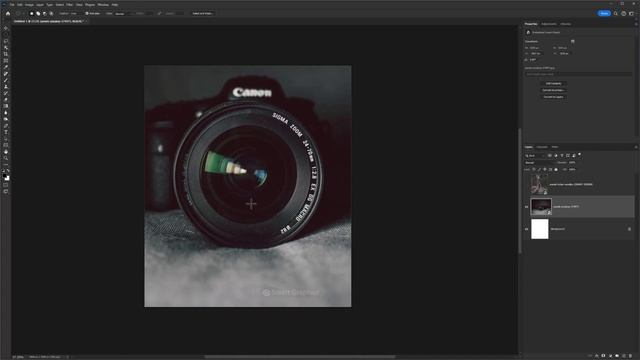The height and width of the screenshot is (360, 640).
Task: Open the layer filter Kind dropdown
Action: 535,156
